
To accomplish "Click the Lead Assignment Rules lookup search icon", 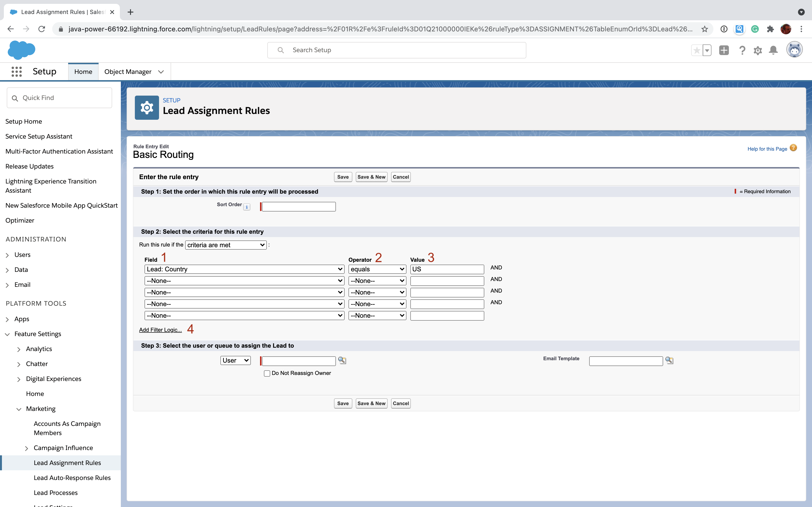I will (x=342, y=360).
